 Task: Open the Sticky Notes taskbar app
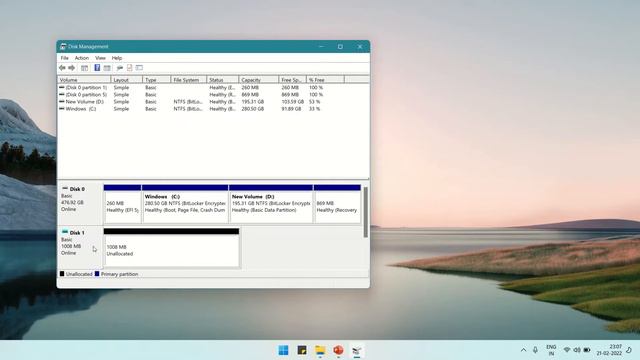[302, 350]
